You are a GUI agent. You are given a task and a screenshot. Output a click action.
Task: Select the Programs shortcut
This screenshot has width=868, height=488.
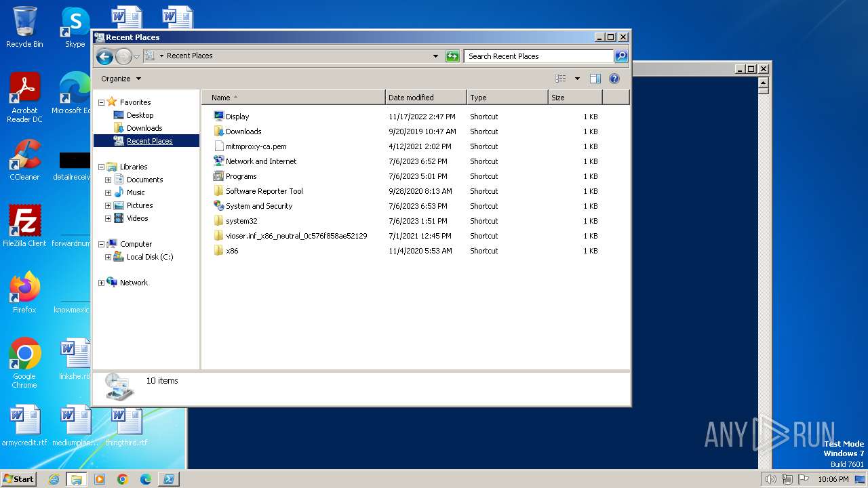[241, 176]
